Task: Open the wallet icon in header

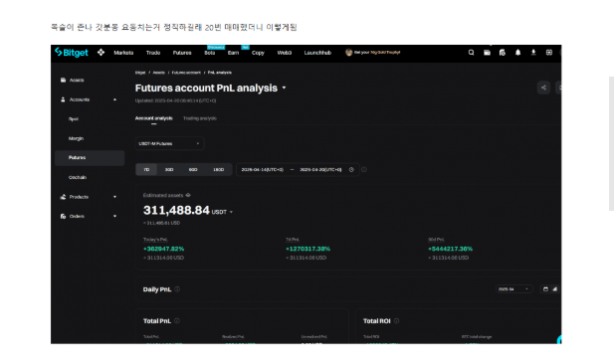Action: click(487, 52)
